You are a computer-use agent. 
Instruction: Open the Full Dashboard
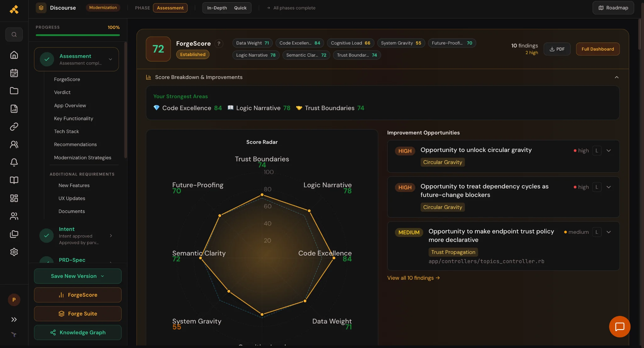point(597,49)
